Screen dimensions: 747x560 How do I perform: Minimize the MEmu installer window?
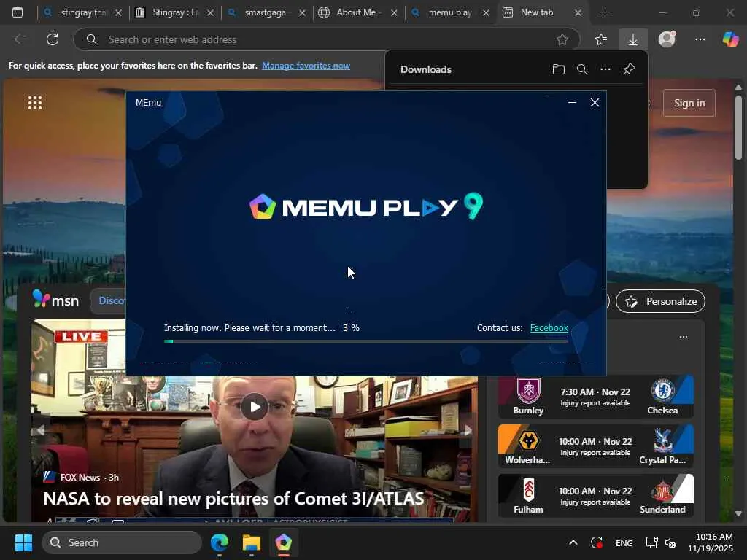[572, 102]
